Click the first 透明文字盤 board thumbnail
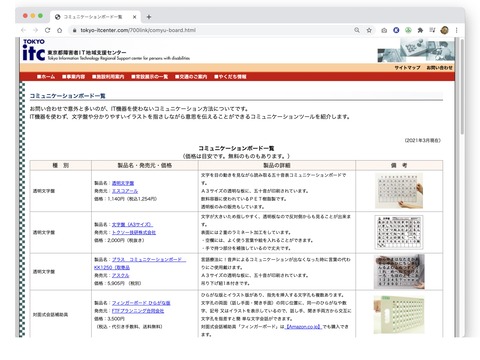This screenshot has width=480, height=360. point(399,191)
